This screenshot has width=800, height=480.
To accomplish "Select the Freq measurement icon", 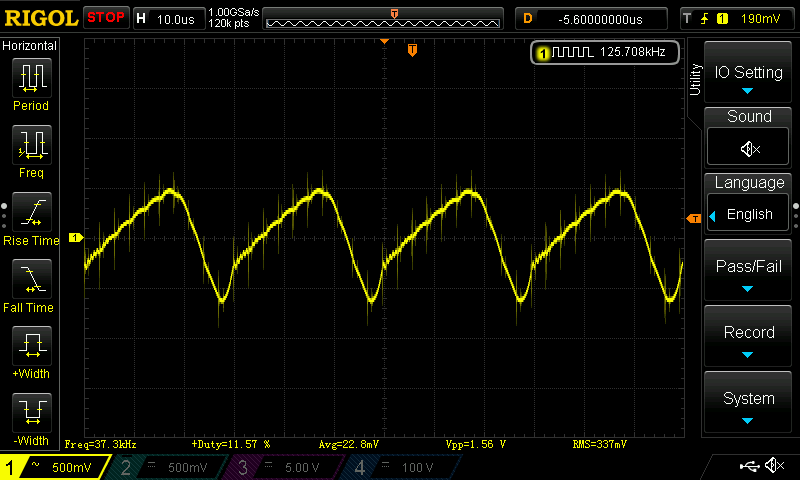I will (x=32, y=145).
